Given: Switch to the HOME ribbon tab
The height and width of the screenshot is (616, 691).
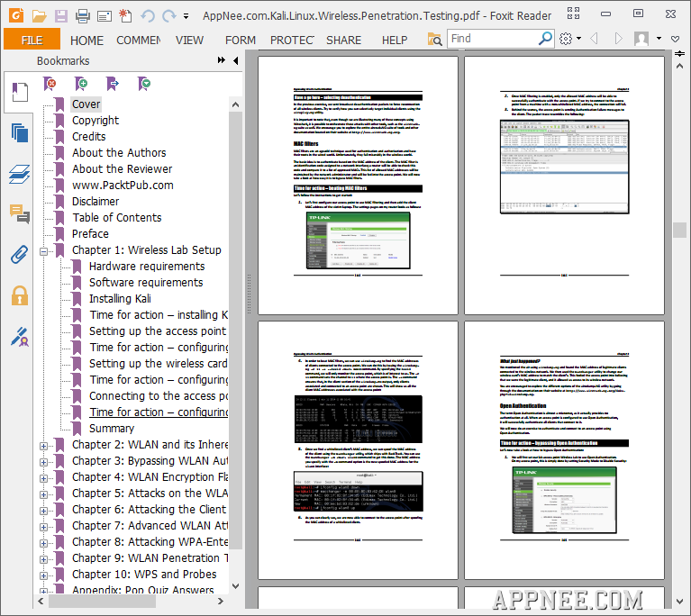Looking at the screenshot, I should coord(86,41).
